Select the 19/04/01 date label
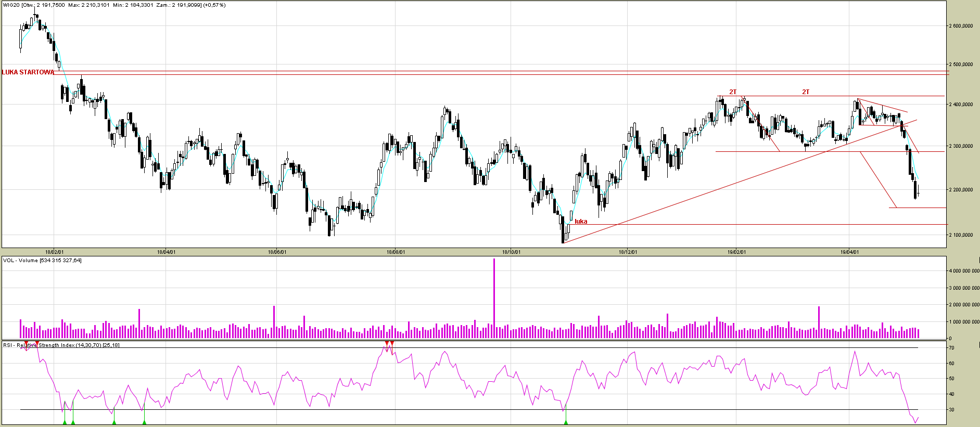This screenshot has width=980, height=427. pyautogui.click(x=849, y=252)
